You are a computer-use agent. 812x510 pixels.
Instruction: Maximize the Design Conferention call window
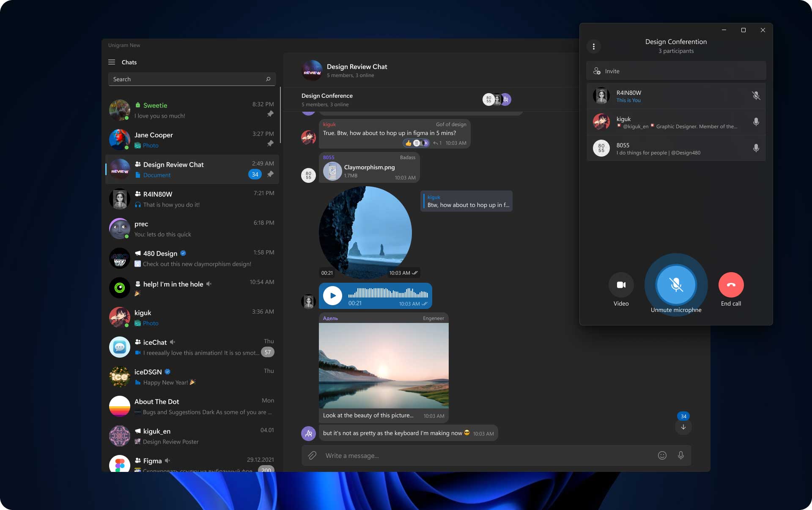[743, 30]
